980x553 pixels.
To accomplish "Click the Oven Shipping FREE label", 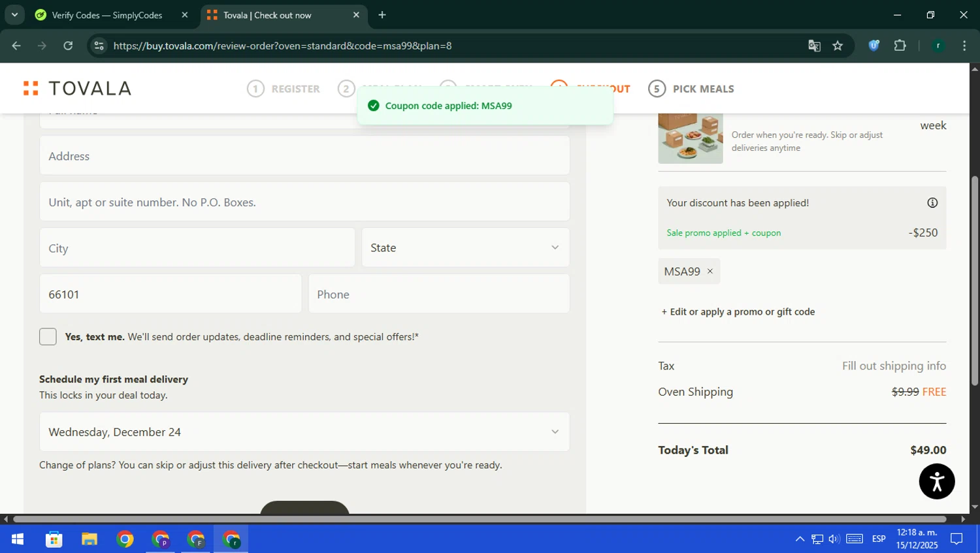I will coord(934,392).
